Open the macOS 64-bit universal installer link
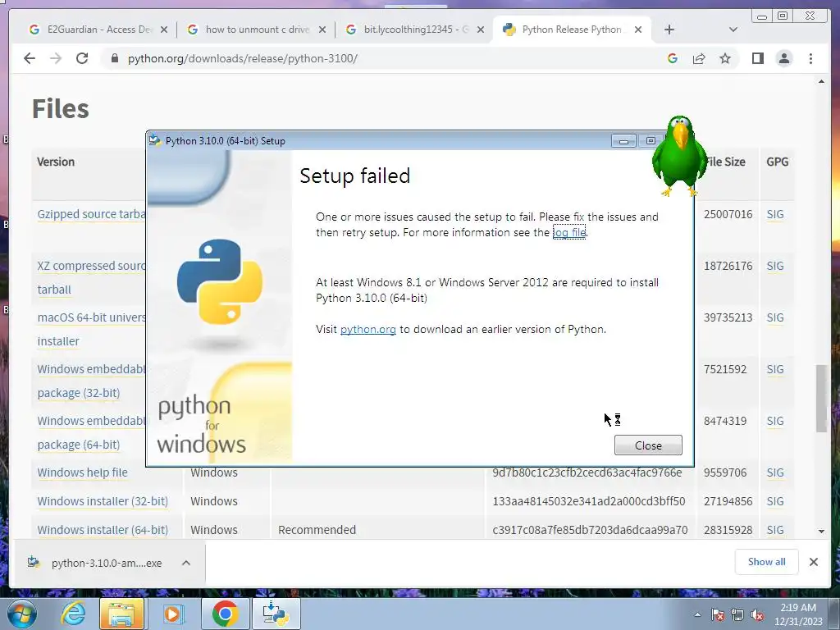 (91, 330)
